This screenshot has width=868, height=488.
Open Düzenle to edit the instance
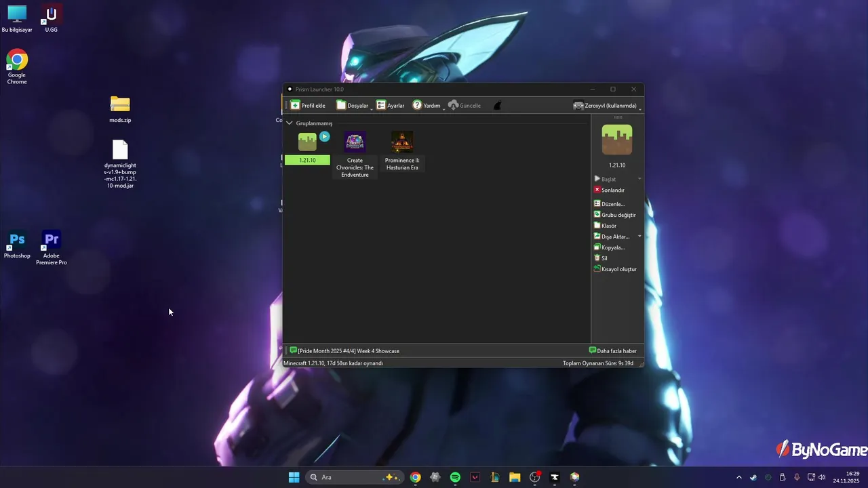click(x=609, y=204)
